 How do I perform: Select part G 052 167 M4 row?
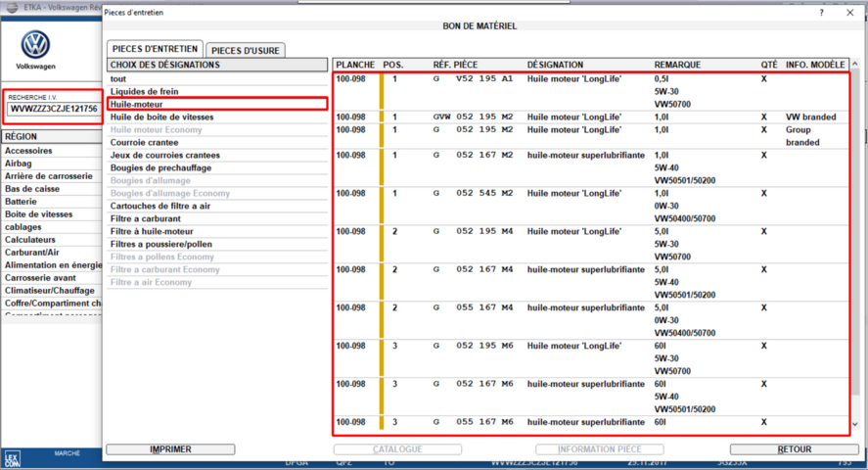click(591, 282)
